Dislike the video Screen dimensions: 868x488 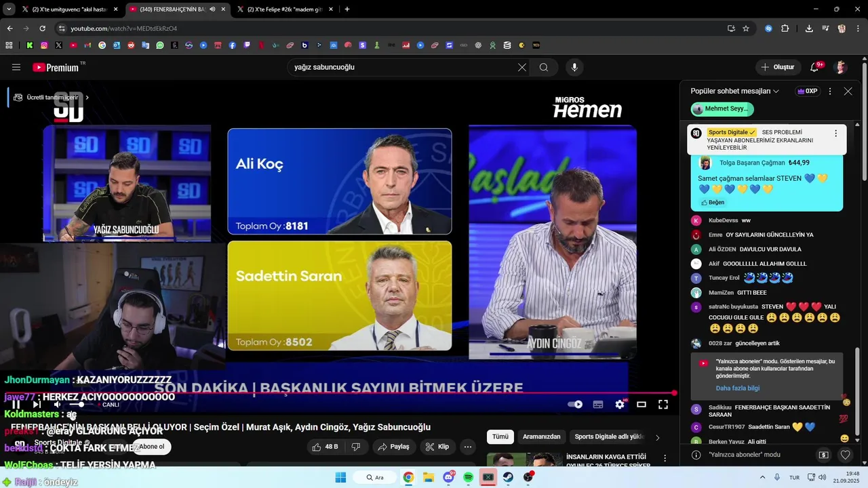tap(356, 447)
